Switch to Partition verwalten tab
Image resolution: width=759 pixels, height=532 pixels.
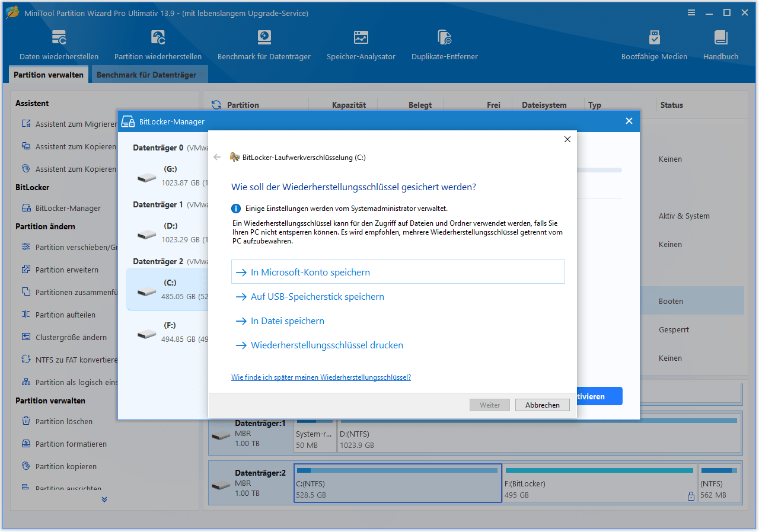(49, 75)
